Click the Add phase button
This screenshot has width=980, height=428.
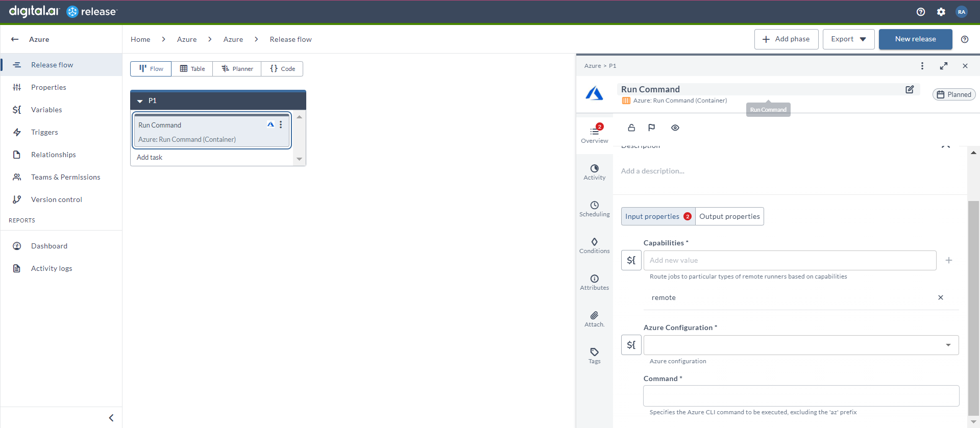786,39
